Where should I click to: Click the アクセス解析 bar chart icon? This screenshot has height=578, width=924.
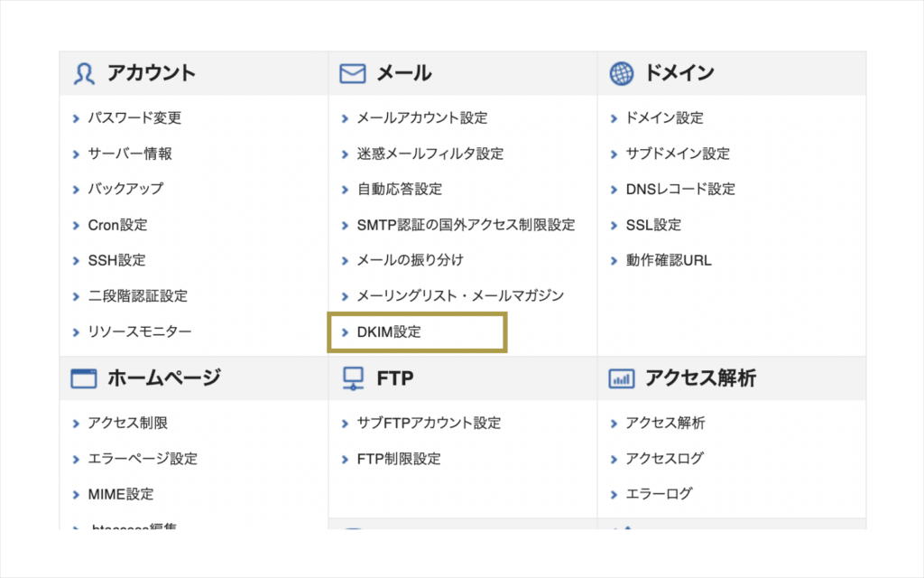pyautogui.click(x=621, y=378)
